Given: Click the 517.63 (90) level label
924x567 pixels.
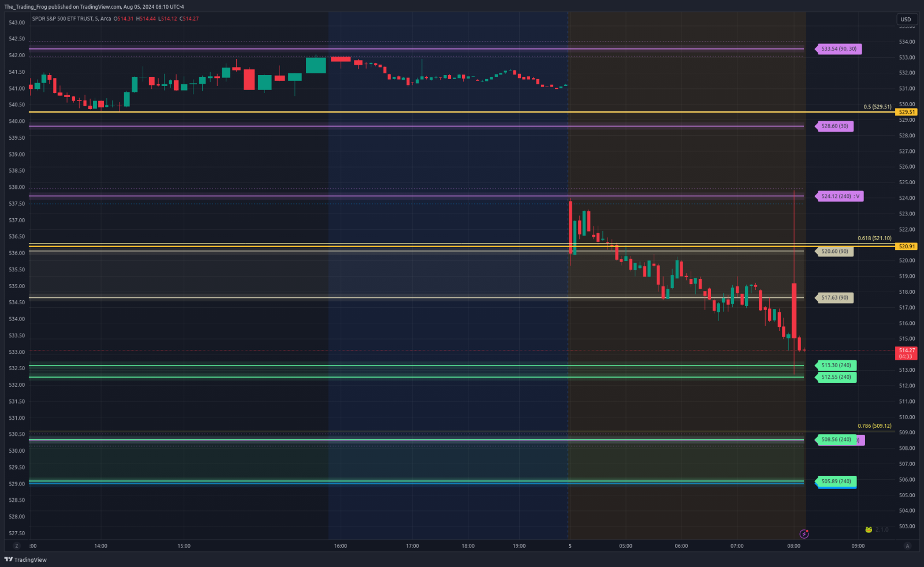Looking at the screenshot, I should pyautogui.click(x=834, y=298).
